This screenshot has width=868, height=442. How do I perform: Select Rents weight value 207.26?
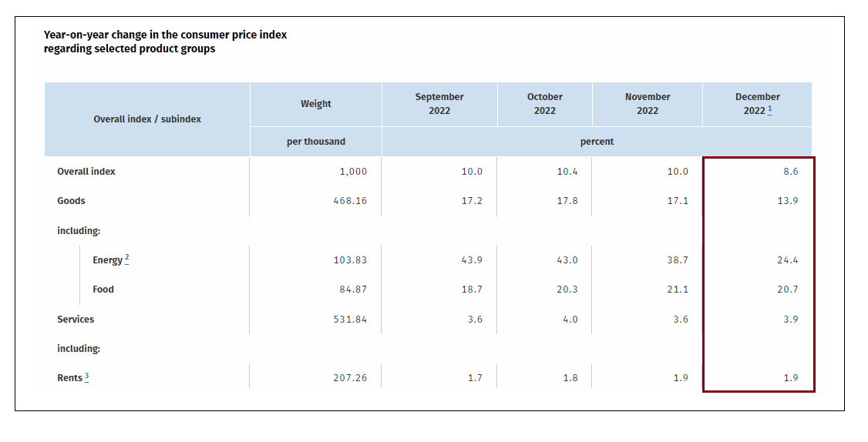(350, 378)
